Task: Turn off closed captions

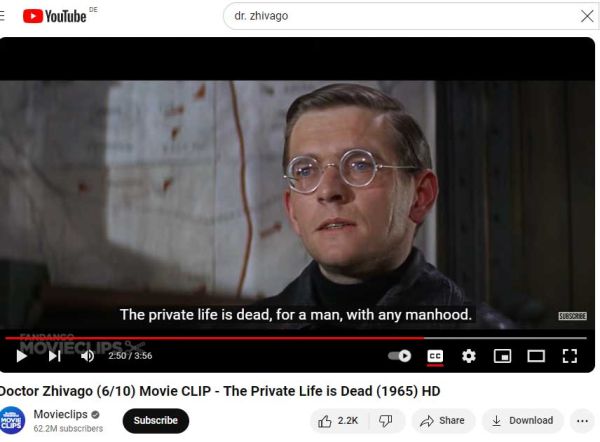Action: pyautogui.click(x=435, y=356)
